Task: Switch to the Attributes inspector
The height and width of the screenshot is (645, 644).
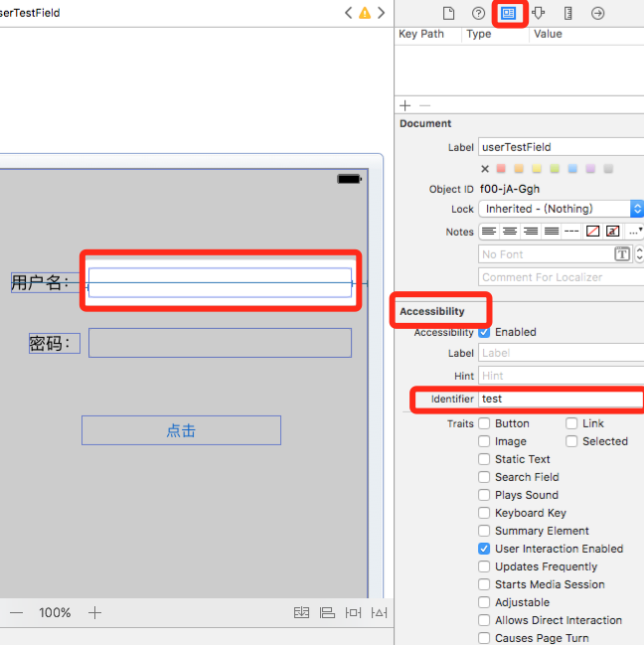Action: click(x=538, y=13)
